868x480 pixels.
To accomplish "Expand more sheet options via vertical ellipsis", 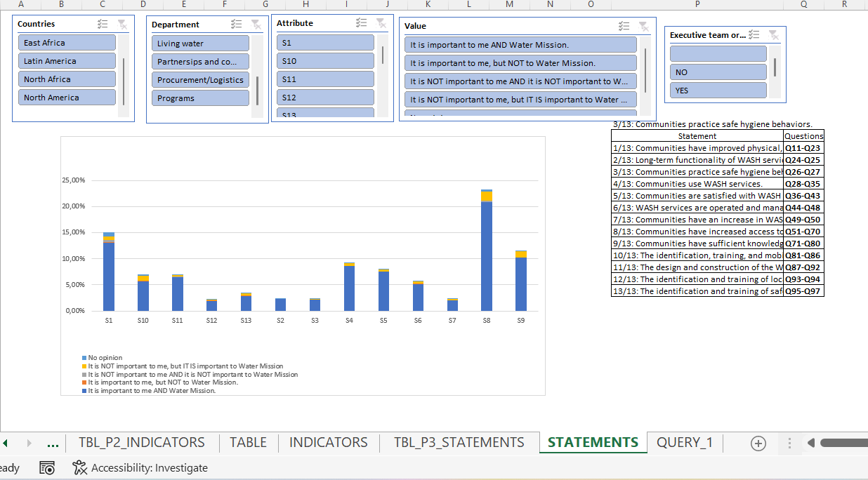I will pyautogui.click(x=789, y=443).
